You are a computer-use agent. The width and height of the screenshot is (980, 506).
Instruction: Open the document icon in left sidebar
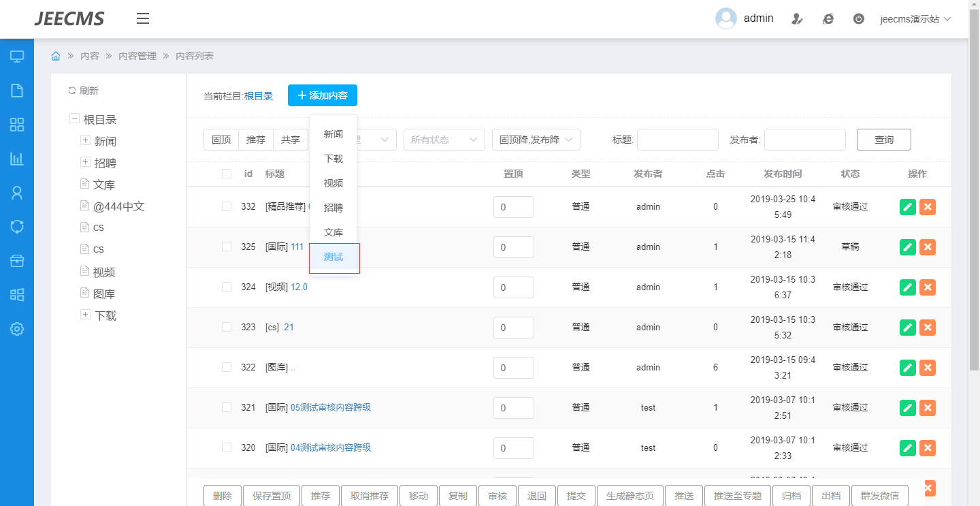[17, 91]
